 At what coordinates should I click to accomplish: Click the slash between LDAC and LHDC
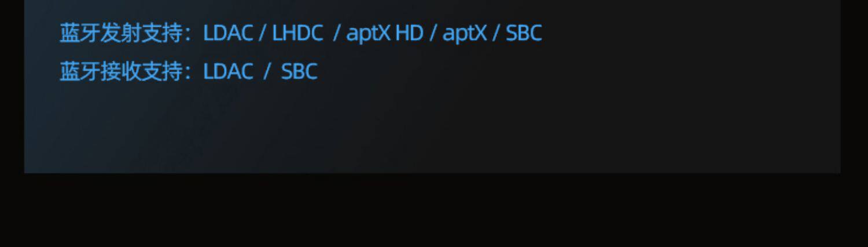click(x=263, y=33)
